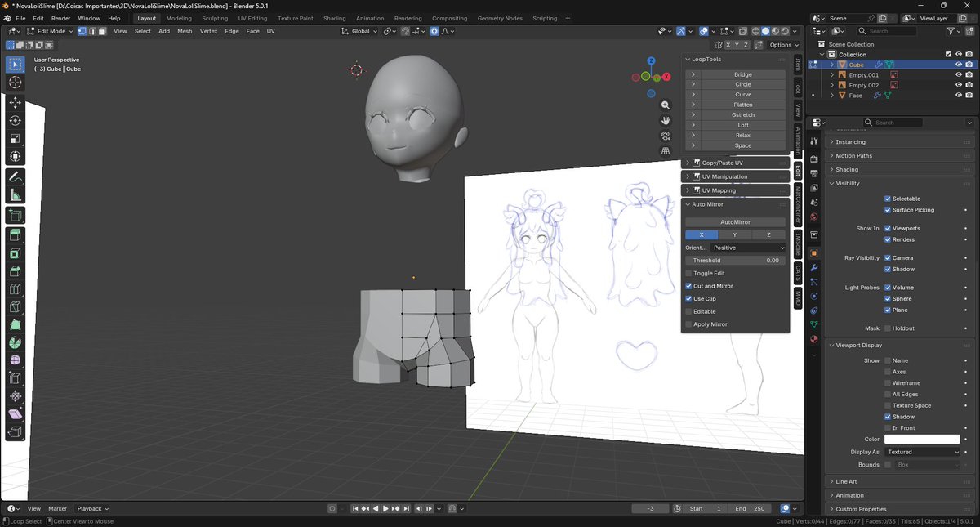Open the Orientation Positive dropdown
This screenshot has height=527, width=980.
(747, 248)
